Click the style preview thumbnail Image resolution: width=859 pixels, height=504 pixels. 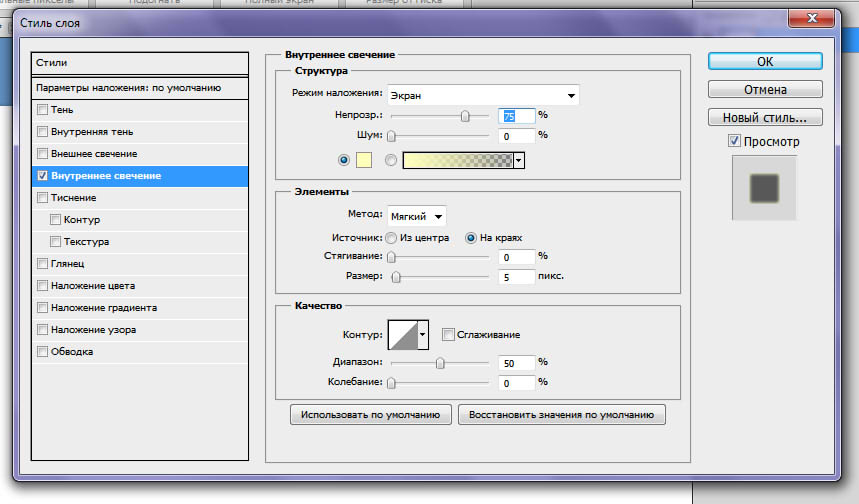(764, 188)
